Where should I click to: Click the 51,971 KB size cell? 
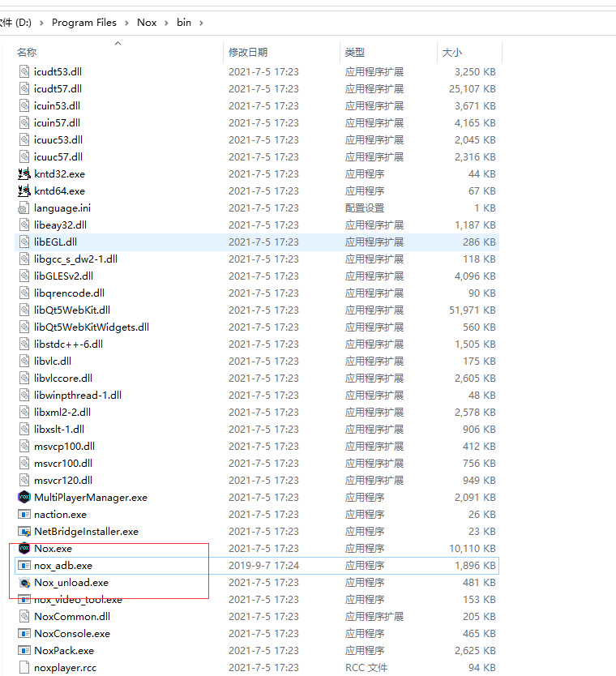pyautogui.click(x=473, y=310)
